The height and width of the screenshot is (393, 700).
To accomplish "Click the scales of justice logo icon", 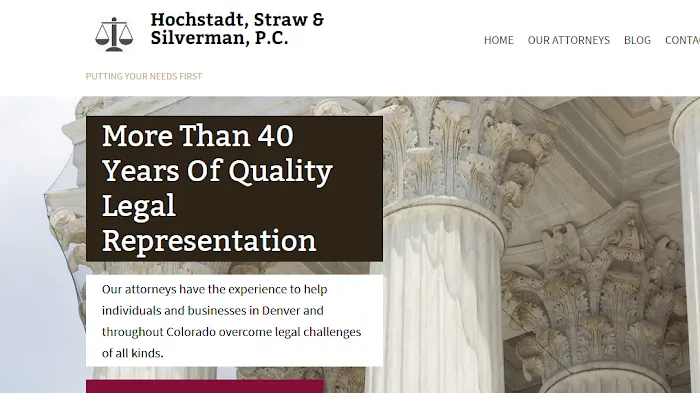I will (114, 34).
